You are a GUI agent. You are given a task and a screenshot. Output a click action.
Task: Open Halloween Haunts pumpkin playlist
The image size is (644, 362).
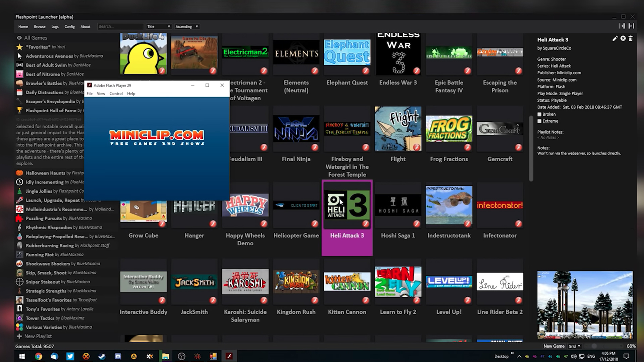[20, 173]
